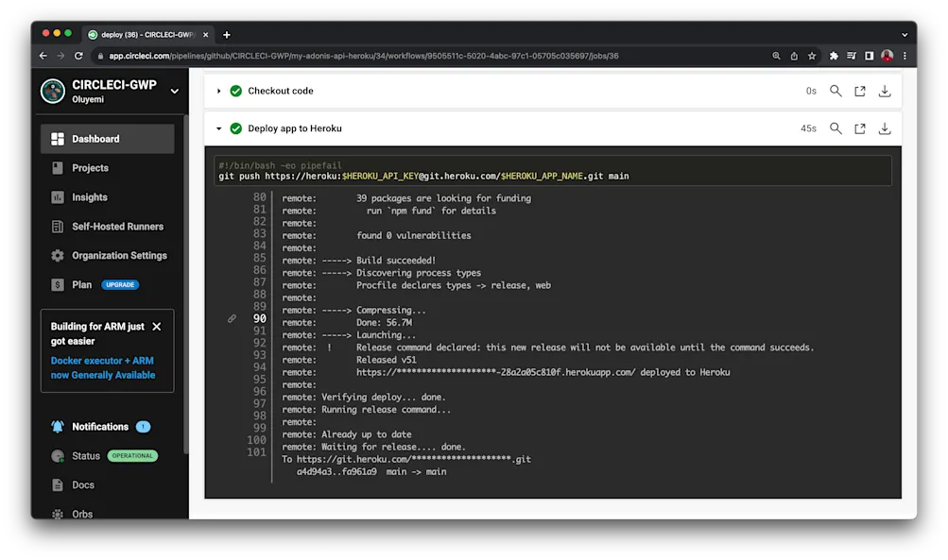Viewport: 948px width, 560px height.
Task: Click the link anchor icon at line 90
Action: pyautogui.click(x=232, y=318)
